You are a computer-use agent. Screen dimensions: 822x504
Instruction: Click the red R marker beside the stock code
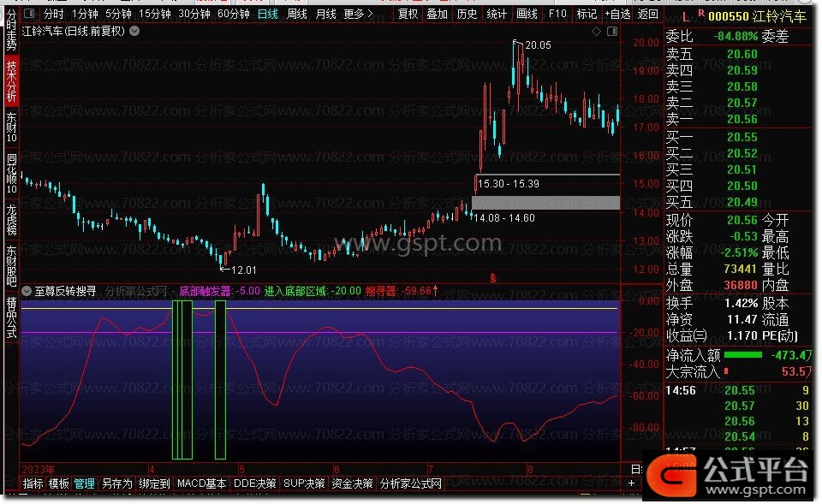pyautogui.click(x=701, y=13)
